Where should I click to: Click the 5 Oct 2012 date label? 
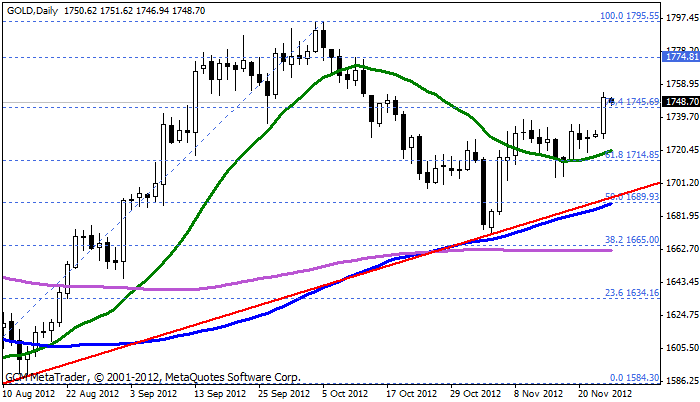pyautogui.click(x=345, y=394)
